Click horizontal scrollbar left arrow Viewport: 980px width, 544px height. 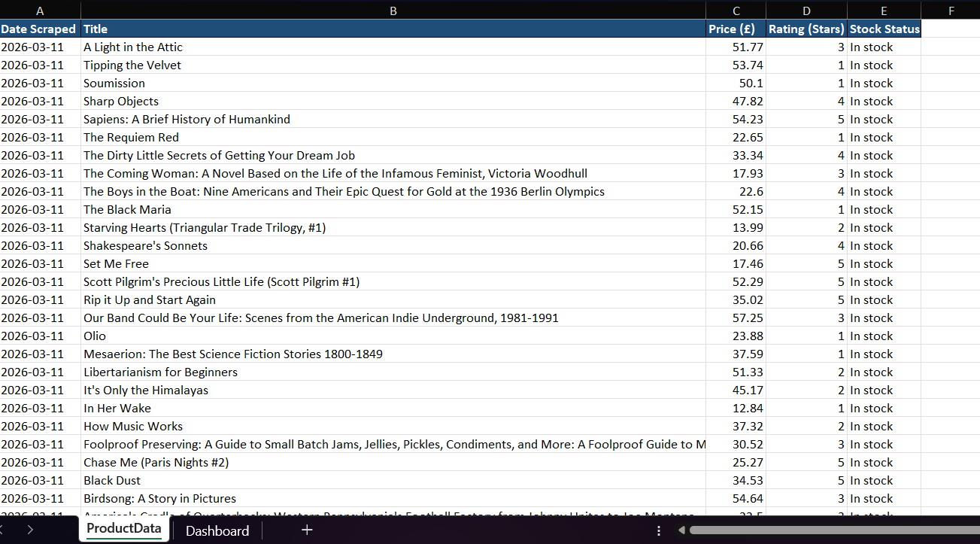682,530
